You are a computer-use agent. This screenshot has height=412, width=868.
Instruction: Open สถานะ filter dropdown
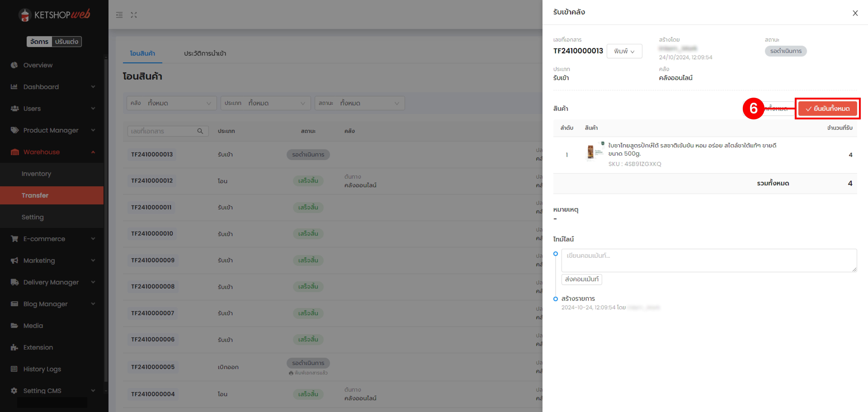point(360,103)
